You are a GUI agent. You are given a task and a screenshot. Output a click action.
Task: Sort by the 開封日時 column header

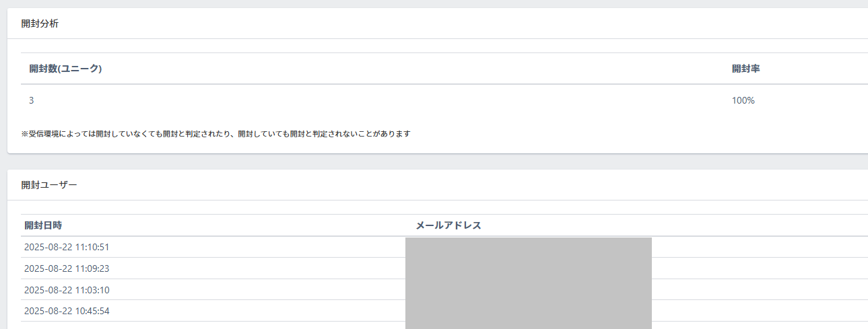pyautogui.click(x=43, y=225)
